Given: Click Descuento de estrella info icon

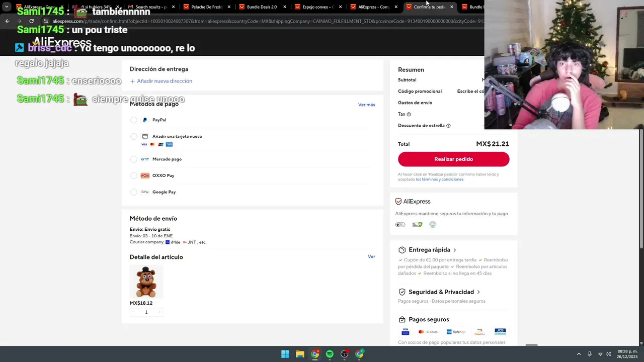Looking at the screenshot, I should [448, 126].
